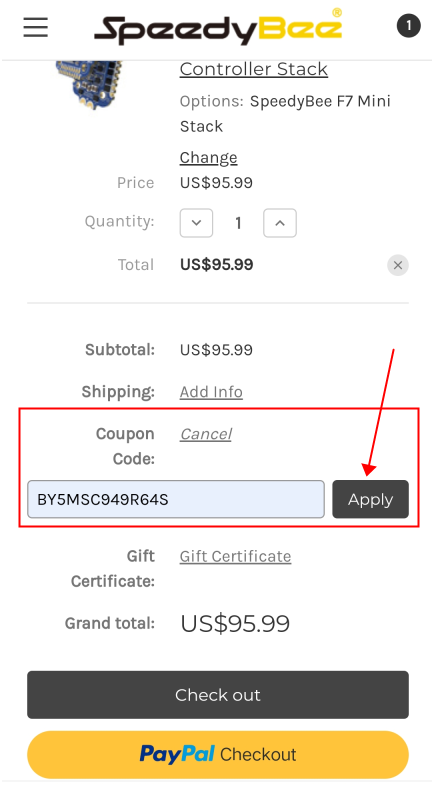Proceed with the Check out button
432x788 pixels.
point(218,695)
